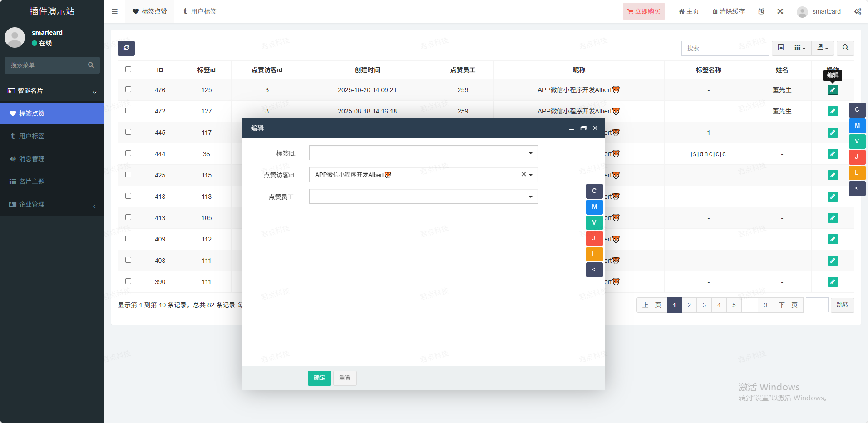868x423 pixels.
Task: Expand the 点赞员工 dropdown
Action: coord(423,197)
